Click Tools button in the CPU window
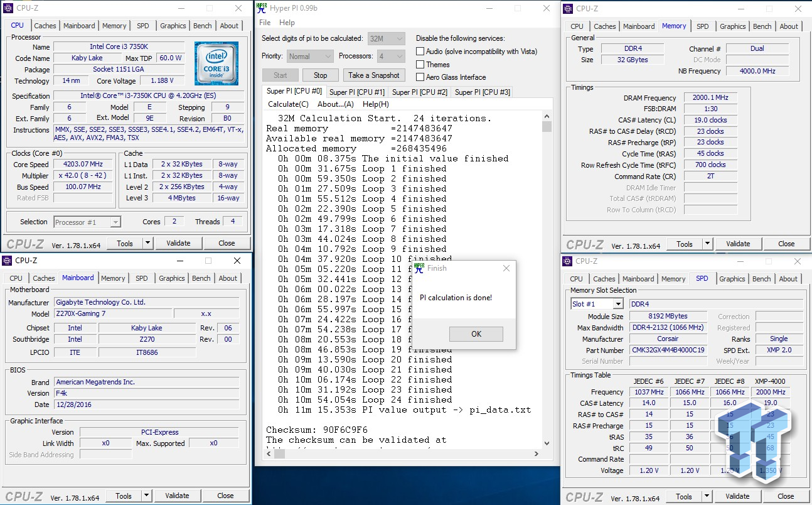Viewport: 812px width, 505px height. pyautogui.click(x=125, y=243)
